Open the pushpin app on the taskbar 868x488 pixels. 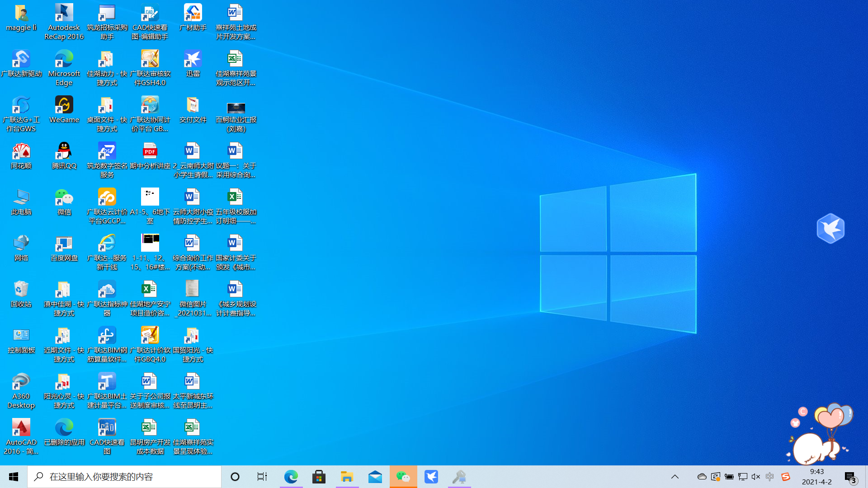459,477
